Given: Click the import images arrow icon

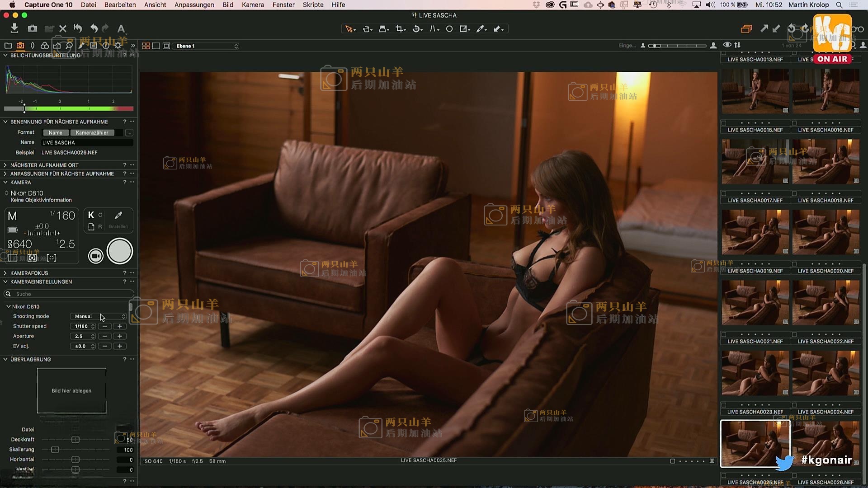Looking at the screenshot, I should (x=14, y=28).
